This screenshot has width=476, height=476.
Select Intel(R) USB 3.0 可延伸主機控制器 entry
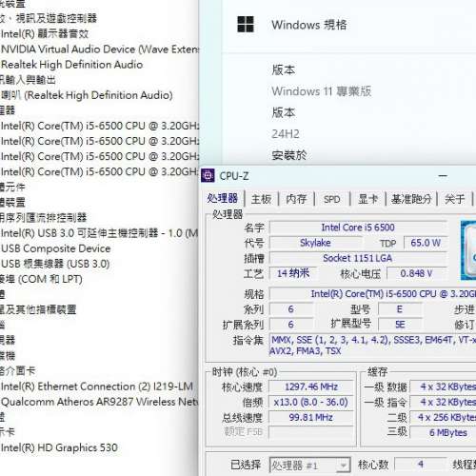(100, 233)
